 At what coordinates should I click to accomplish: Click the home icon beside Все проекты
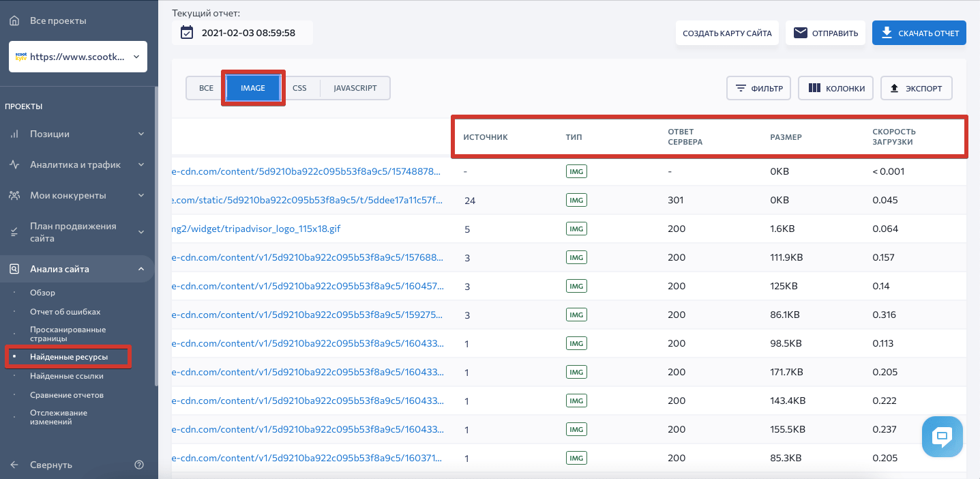coord(14,20)
